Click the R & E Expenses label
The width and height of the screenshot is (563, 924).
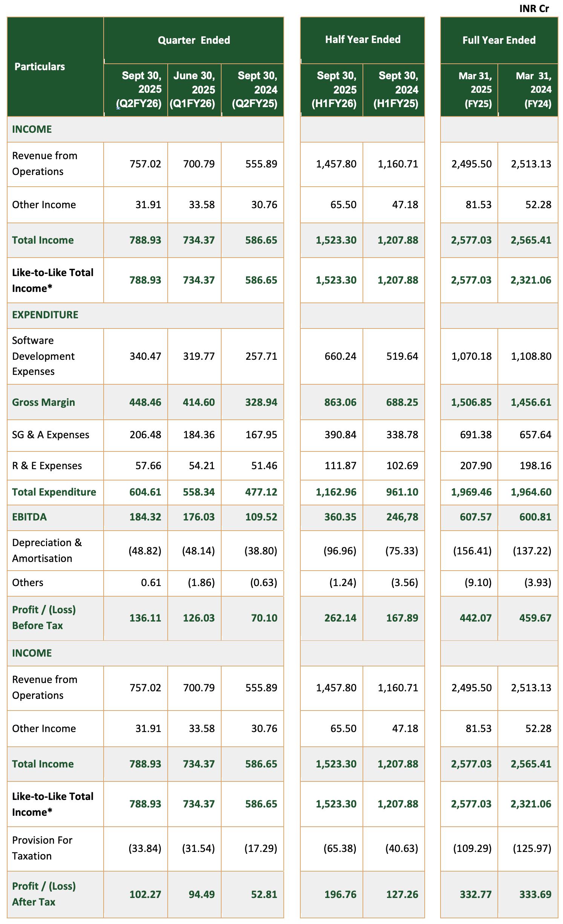coord(47,466)
